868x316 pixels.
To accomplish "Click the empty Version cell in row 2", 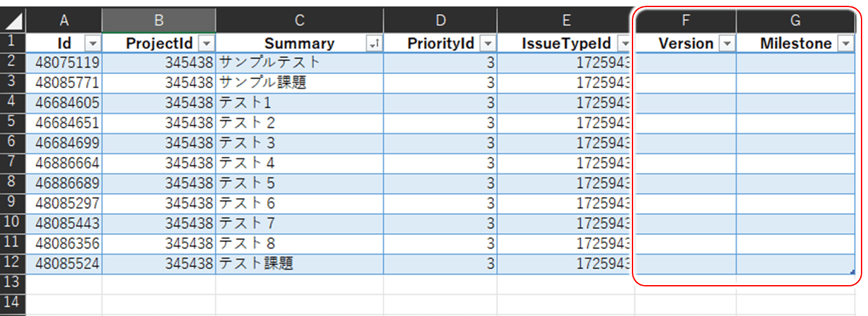I will click(686, 62).
